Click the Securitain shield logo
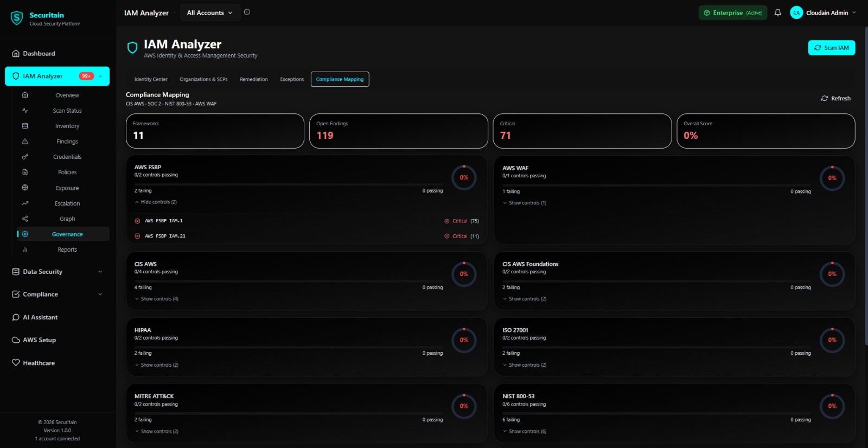The width and height of the screenshot is (868, 448). coord(17,18)
